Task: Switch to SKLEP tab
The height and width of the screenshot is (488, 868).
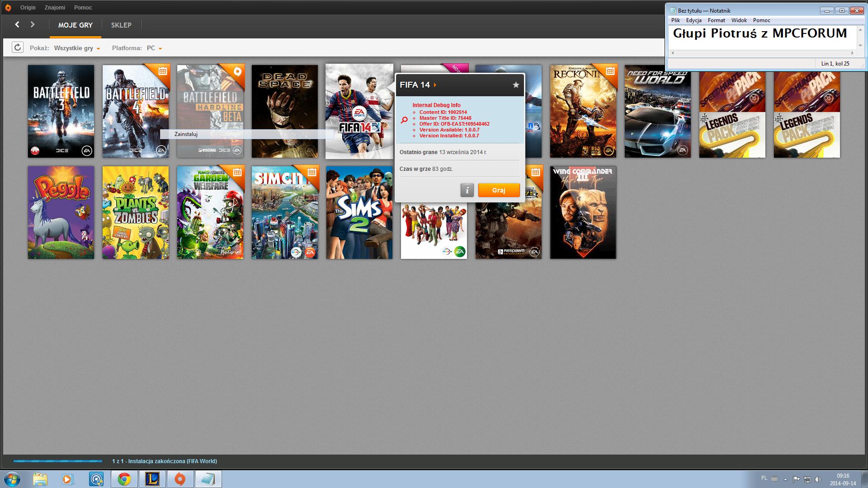Action: (x=121, y=25)
